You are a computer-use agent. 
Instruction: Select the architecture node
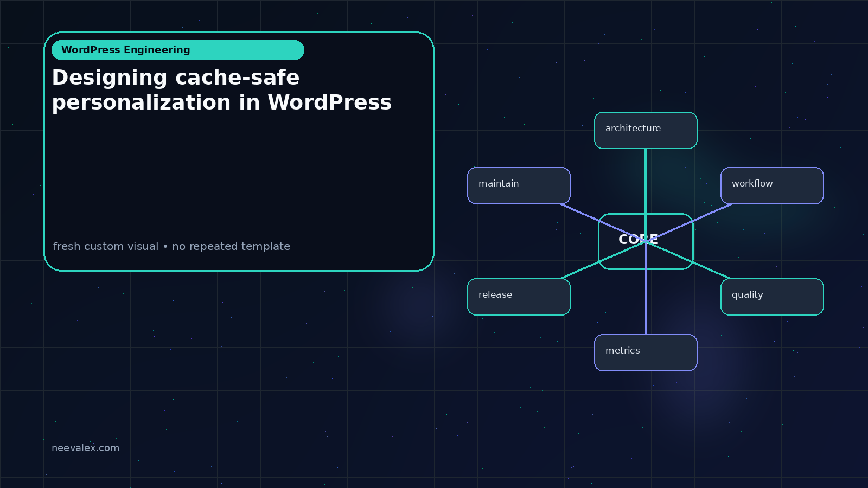point(646,130)
